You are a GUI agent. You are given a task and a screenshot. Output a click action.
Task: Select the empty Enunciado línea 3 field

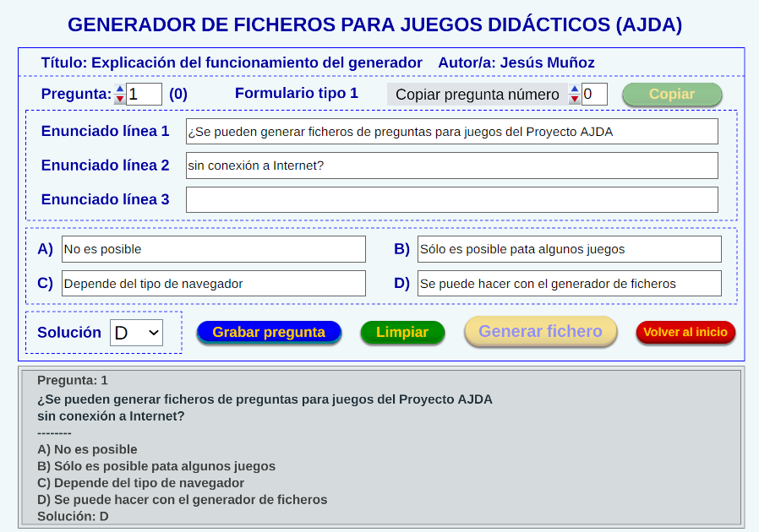[451, 200]
